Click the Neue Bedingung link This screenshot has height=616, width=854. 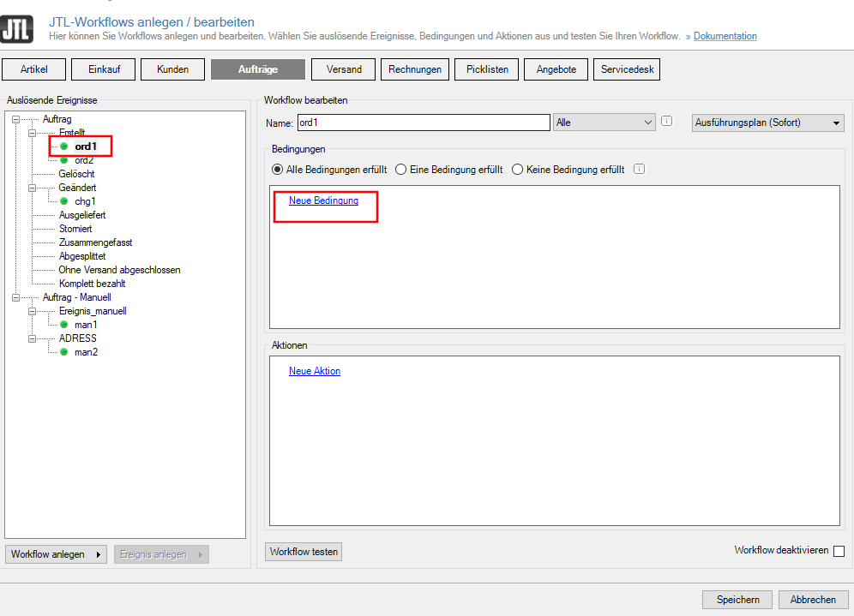[323, 200]
